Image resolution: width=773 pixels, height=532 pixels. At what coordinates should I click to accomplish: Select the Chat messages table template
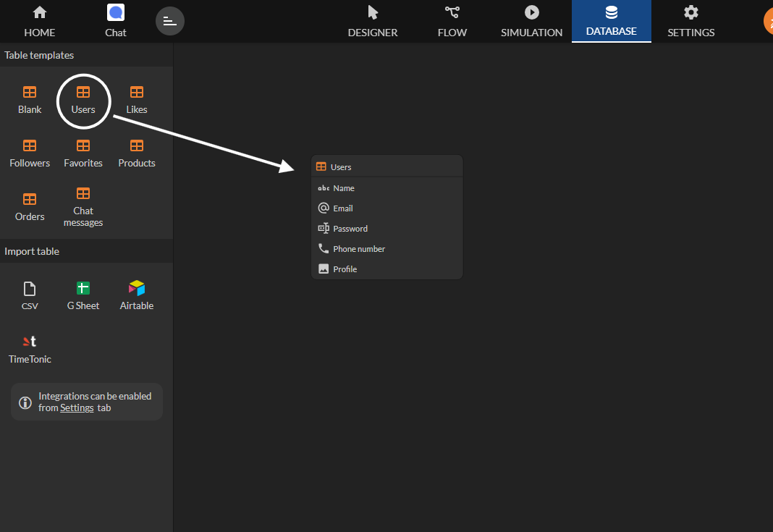pyautogui.click(x=83, y=207)
